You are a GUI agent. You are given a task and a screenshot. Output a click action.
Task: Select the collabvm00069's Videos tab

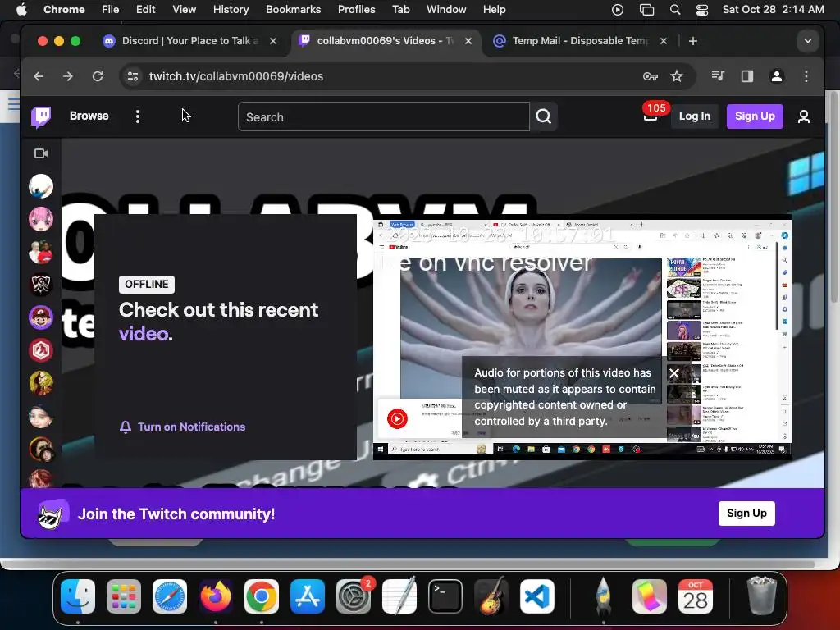click(x=386, y=41)
